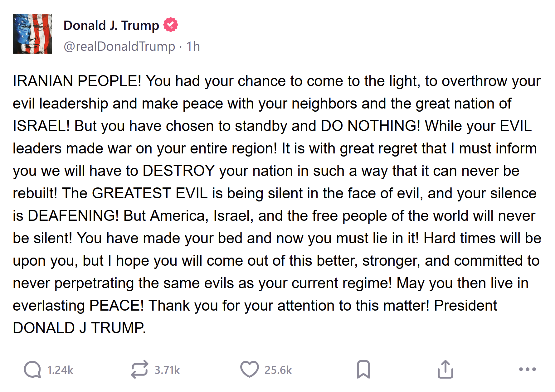Viewport: 555px width, 392px height.
Task: Open the flag-painted profile avatar
Action: click(x=32, y=34)
